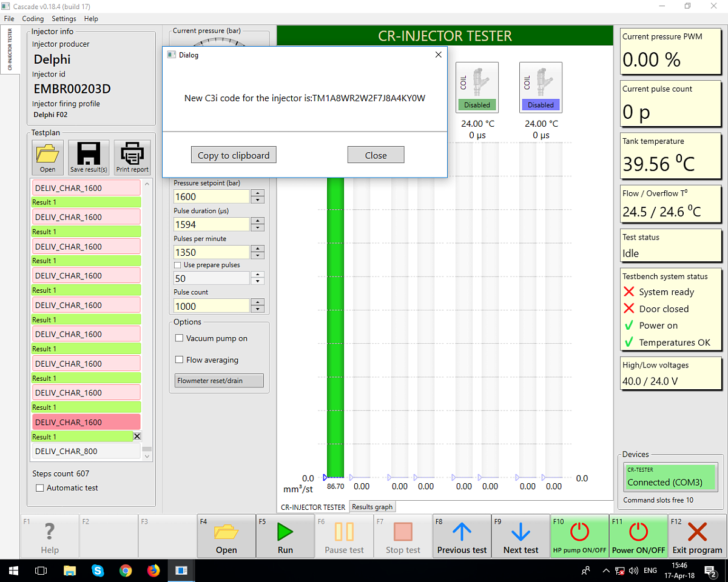The image size is (728, 582).
Task: Click the Save result(s) floppy disk icon
Action: (x=89, y=158)
